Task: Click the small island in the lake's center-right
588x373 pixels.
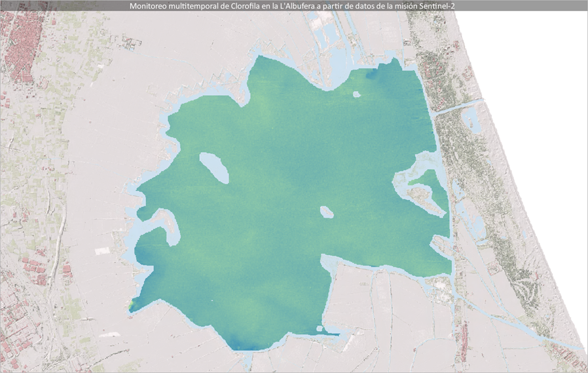Action: 325,212
